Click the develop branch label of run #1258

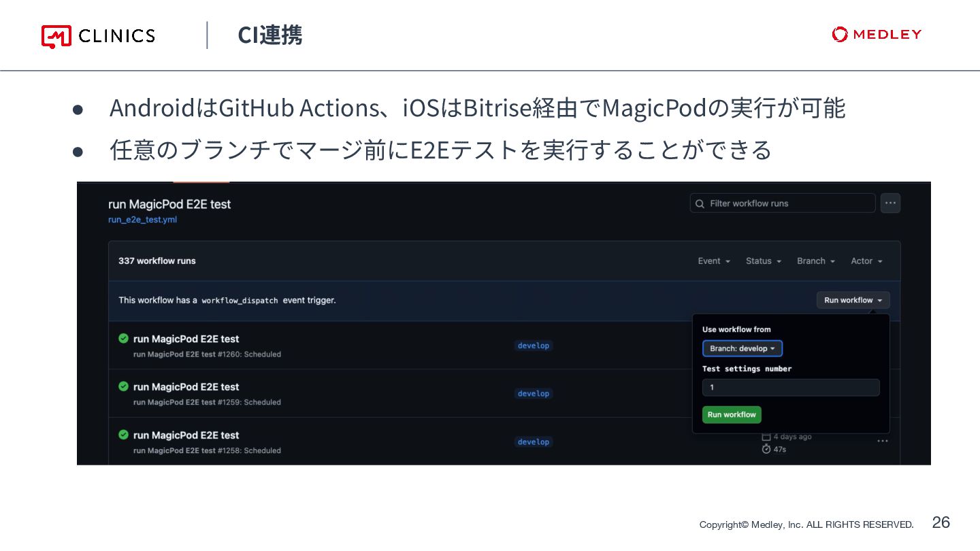(x=534, y=442)
